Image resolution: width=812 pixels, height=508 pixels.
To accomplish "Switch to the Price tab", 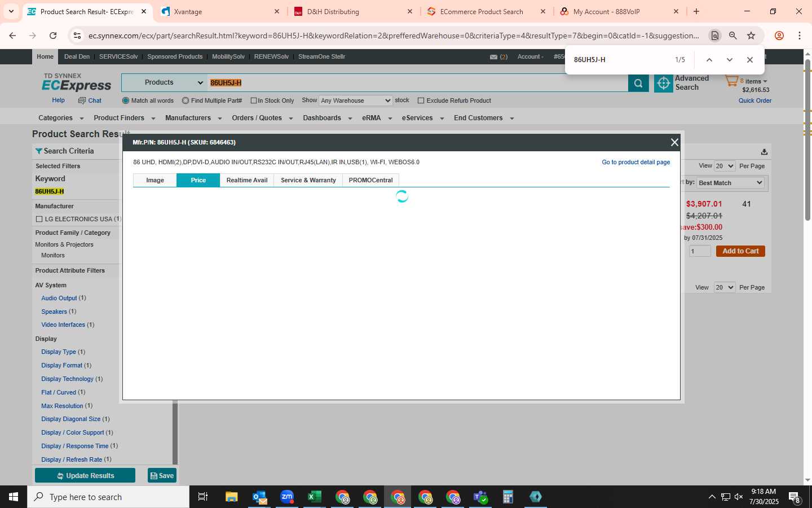I will 198,180.
